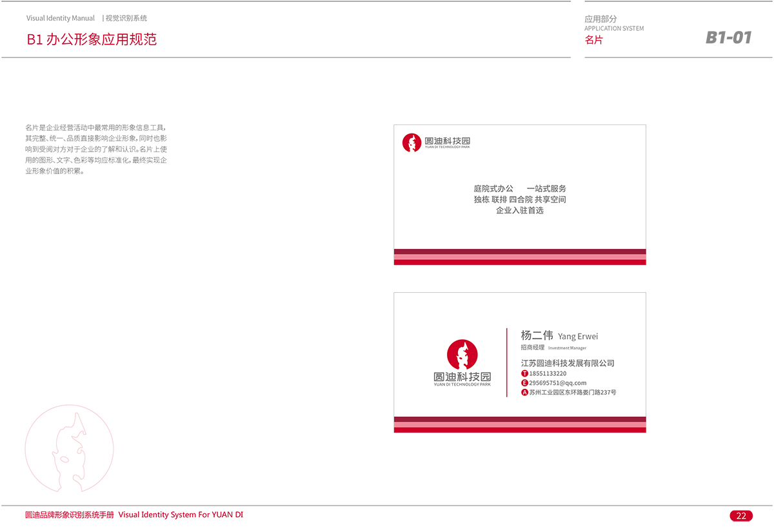Select the name 杨二伟 on the card

pyautogui.click(x=537, y=335)
